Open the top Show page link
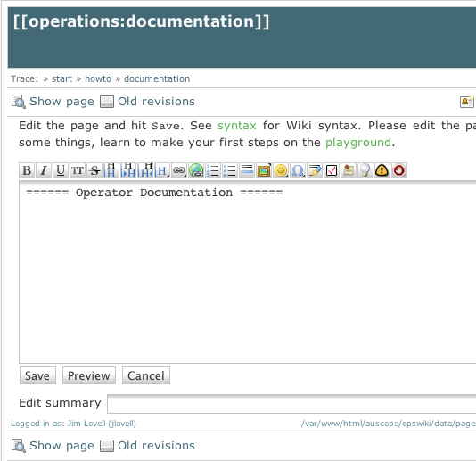476x461 pixels. click(62, 102)
